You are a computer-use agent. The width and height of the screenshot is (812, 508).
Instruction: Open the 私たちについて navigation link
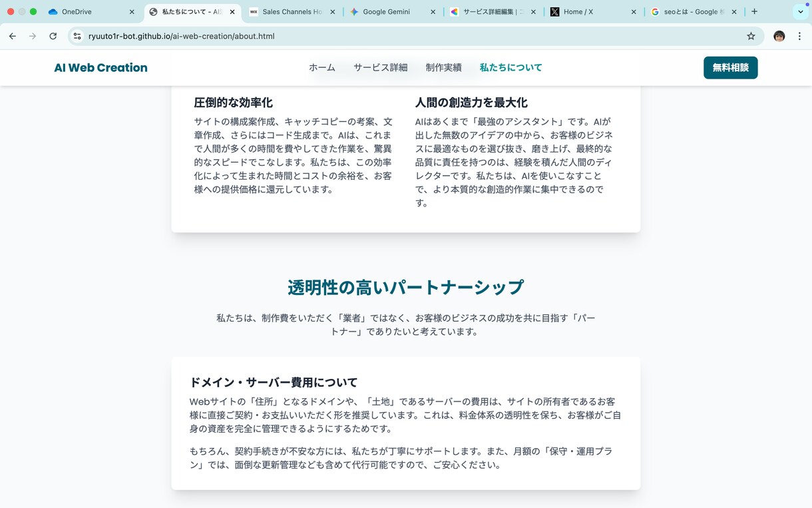(x=511, y=67)
